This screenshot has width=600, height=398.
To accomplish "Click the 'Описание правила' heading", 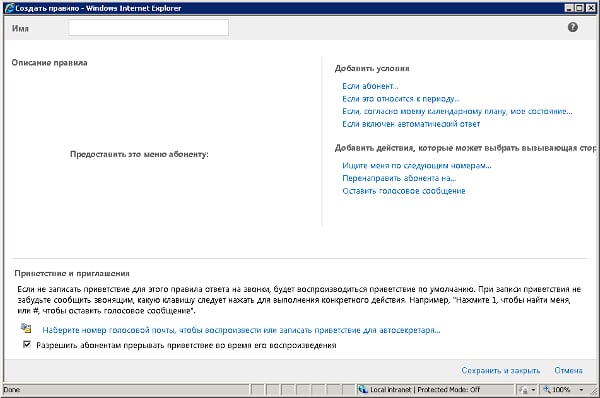I will [x=49, y=62].
